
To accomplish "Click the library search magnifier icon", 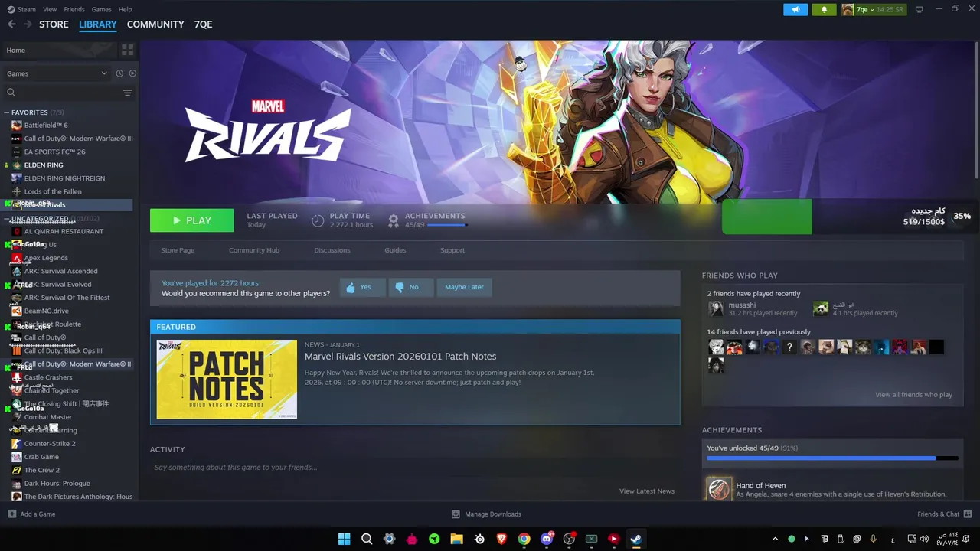I will coord(11,93).
